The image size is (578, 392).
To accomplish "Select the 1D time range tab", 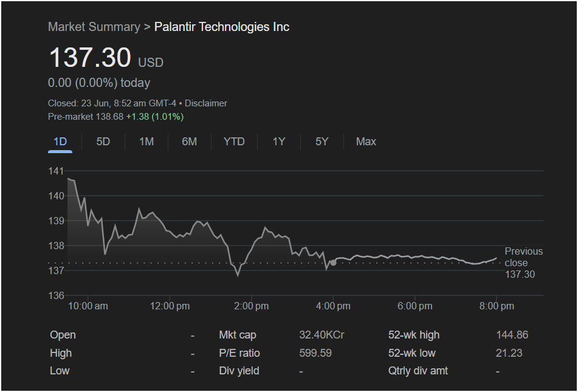I will point(60,142).
